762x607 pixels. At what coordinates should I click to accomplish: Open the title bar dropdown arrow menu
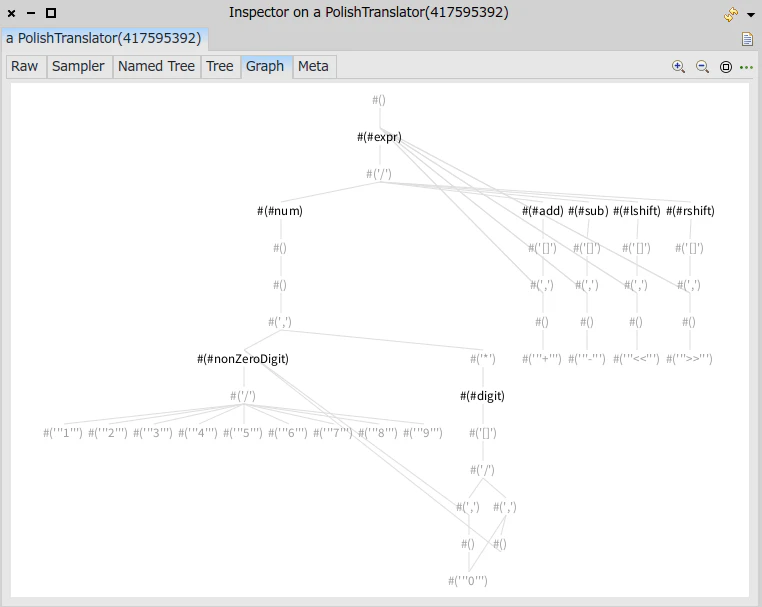751,15
